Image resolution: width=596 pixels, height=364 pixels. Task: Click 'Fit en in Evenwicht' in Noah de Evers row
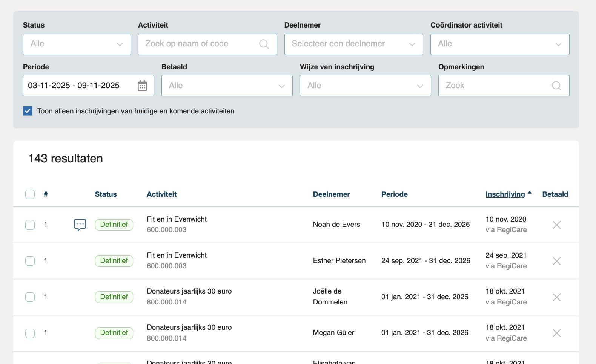tap(177, 219)
